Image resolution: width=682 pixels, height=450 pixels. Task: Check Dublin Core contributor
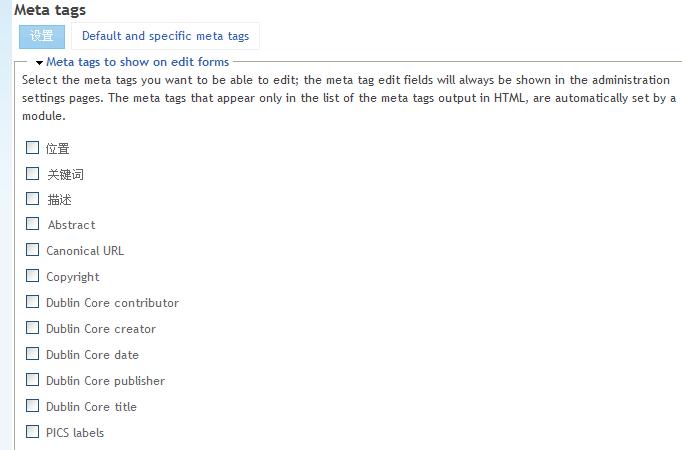pos(32,302)
